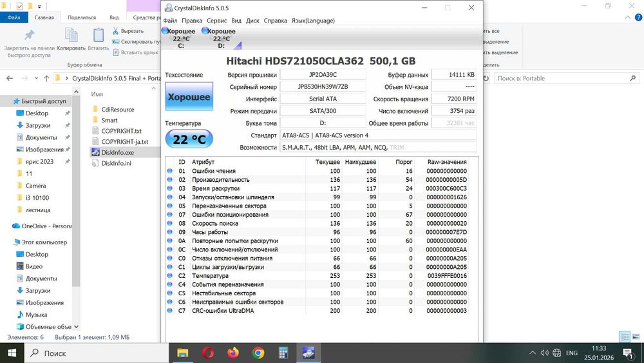Screen dimensions: 644x363
Task: Open the Язык(Language) menu
Action: click(313, 21)
